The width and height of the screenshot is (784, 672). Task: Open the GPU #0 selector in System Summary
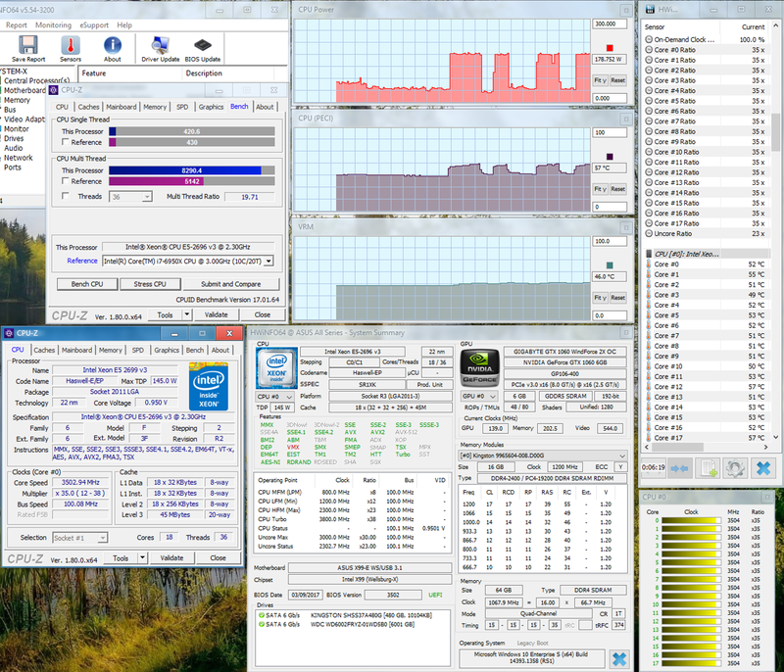coord(479,396)
